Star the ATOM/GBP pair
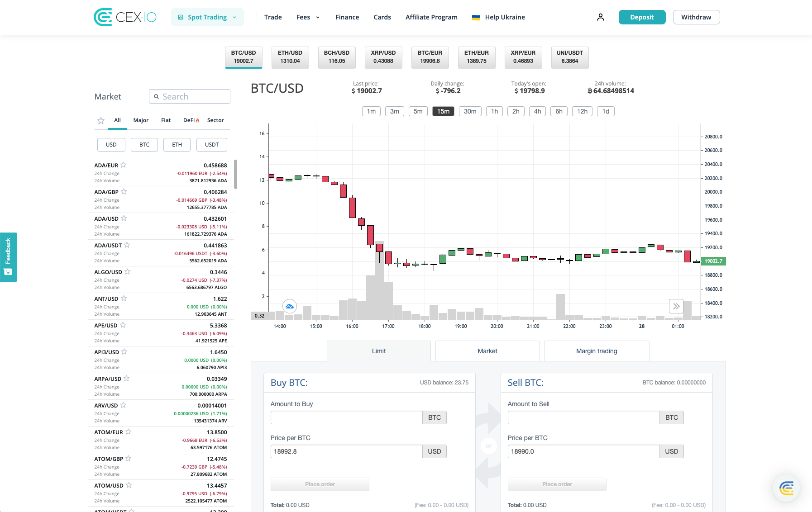This screenshot has width=812, height=512. 129,459
